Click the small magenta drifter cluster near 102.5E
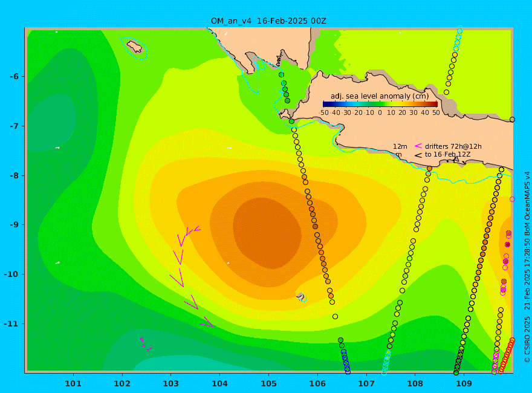The width and height of the screenshot is (532, 393). [x=146, y=344]
